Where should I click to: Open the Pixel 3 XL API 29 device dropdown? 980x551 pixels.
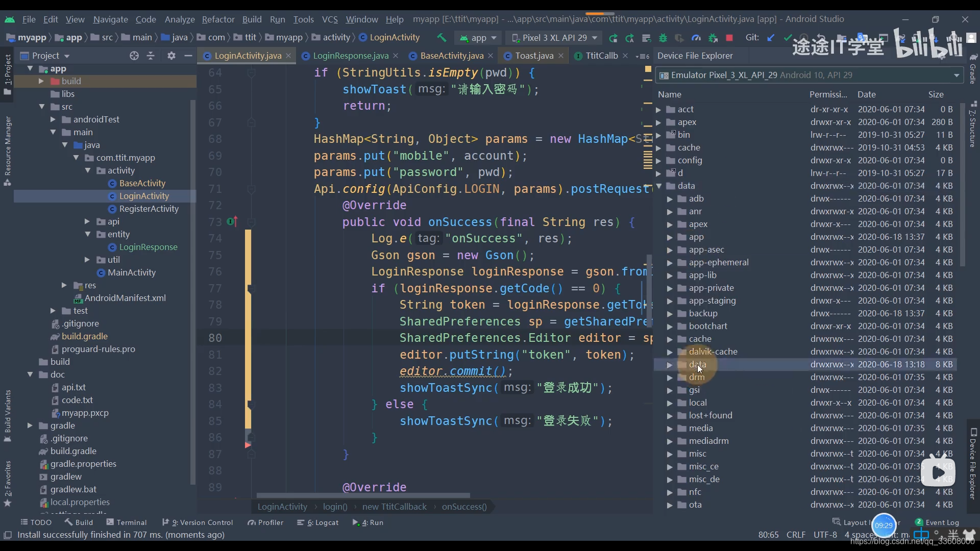tap(554, 38)
